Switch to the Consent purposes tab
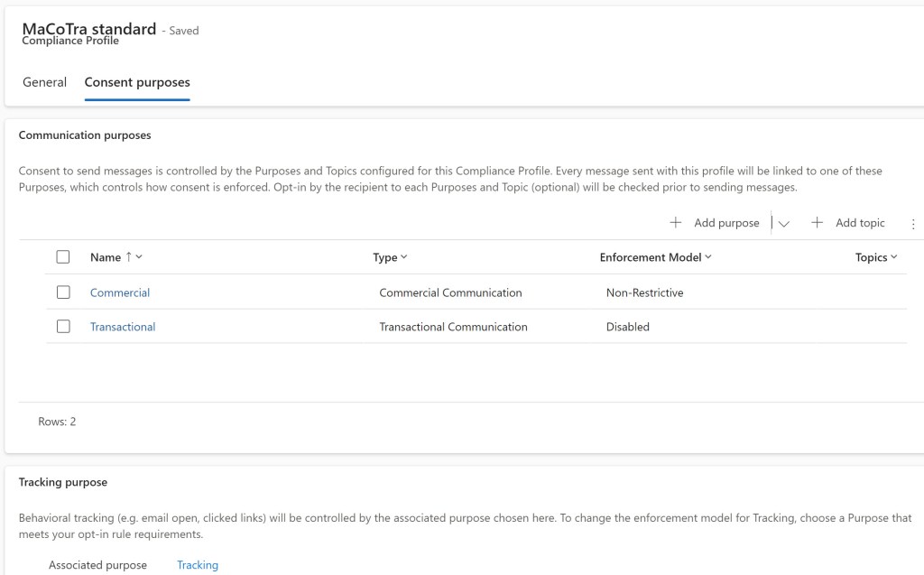The width and height of the screenshot is (924, 575). pos(136,82)
